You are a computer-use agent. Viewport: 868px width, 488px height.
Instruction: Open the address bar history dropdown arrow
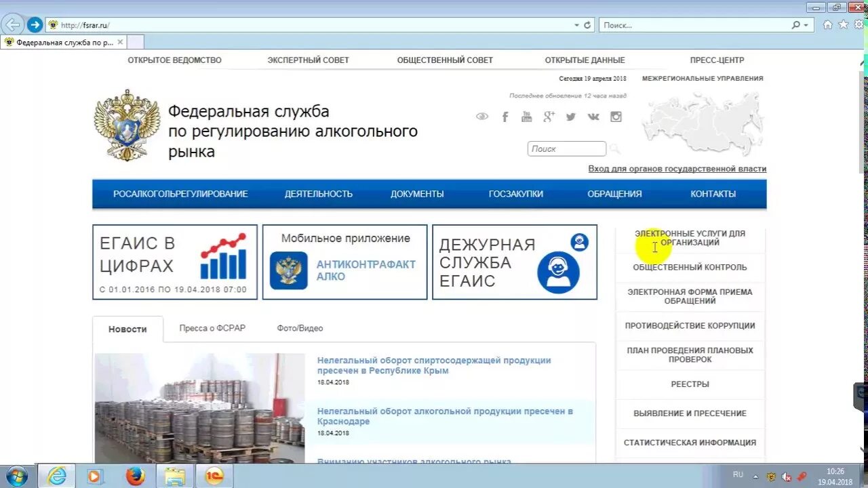577,25
